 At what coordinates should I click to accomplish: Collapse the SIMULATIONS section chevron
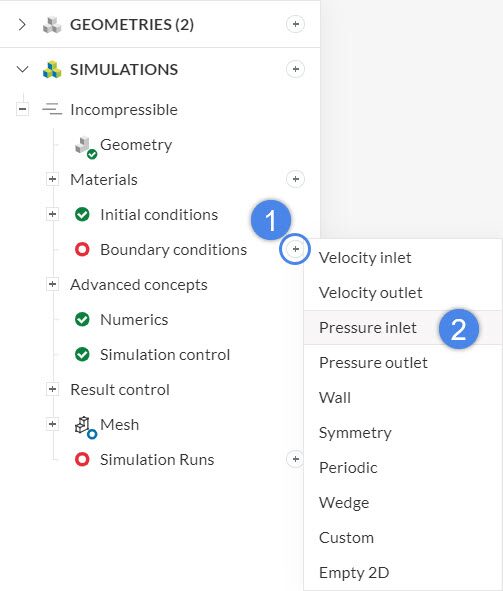(x=23, y=69)
